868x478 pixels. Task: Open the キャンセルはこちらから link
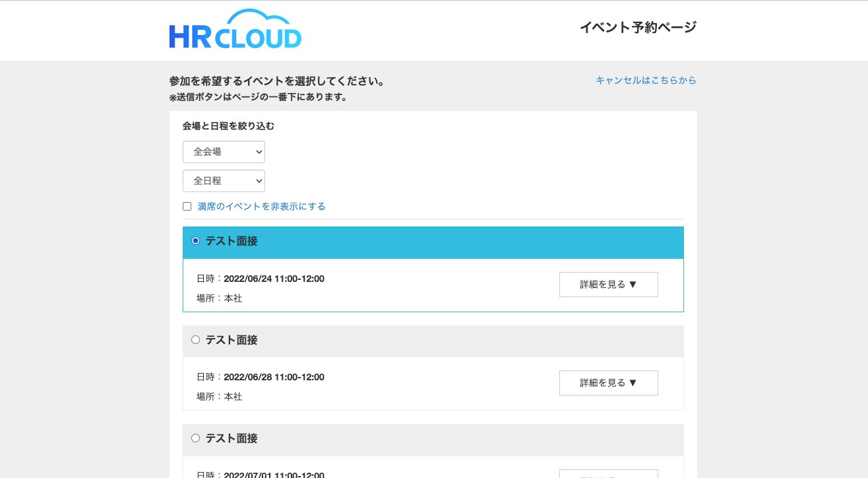pos(645,81)
